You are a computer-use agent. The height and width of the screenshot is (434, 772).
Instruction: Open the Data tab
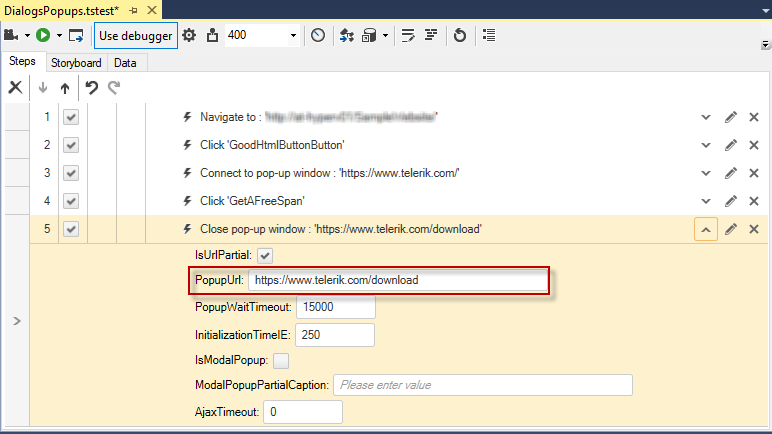125,63
